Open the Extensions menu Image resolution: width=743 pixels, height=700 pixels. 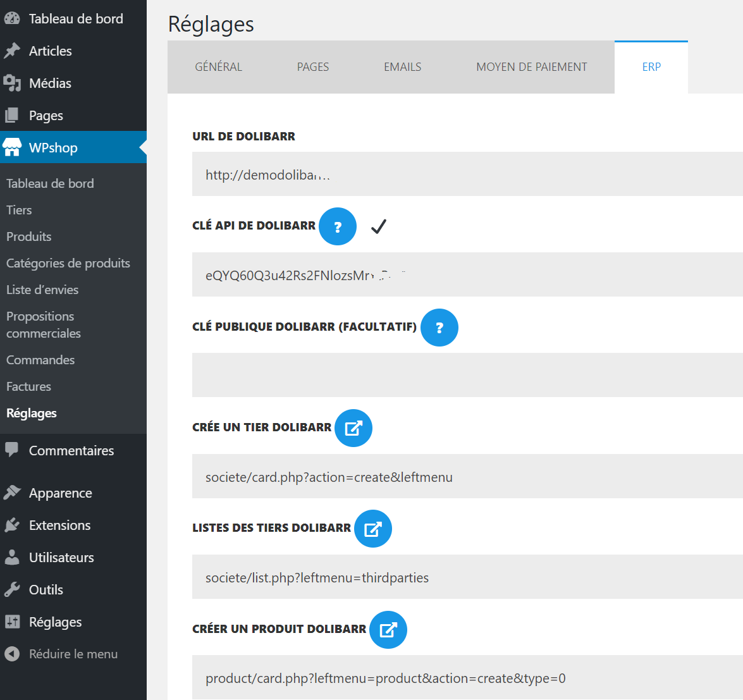59,525
